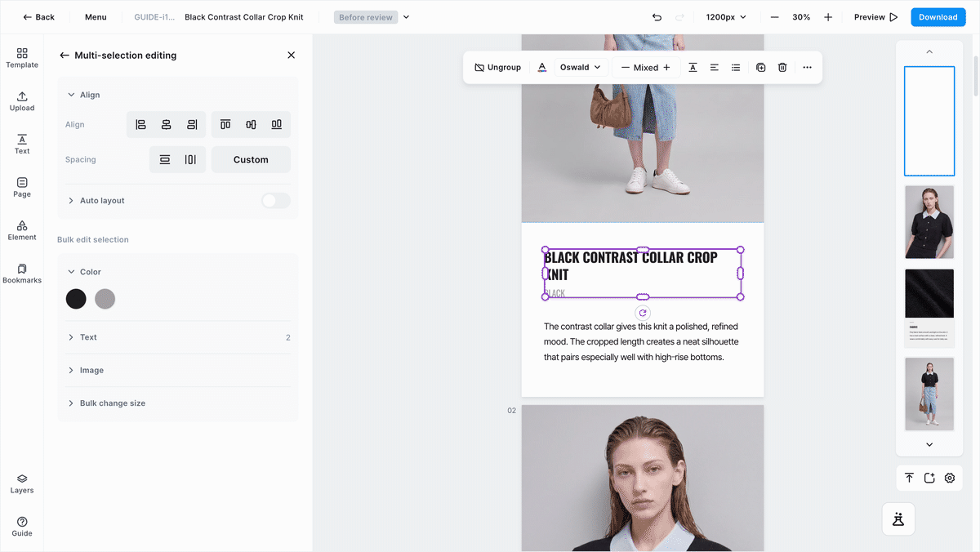This screenshot has height=552, width=980.
Task: Click Ungroup in floating toolbar
Action: [x=497, y=68]
